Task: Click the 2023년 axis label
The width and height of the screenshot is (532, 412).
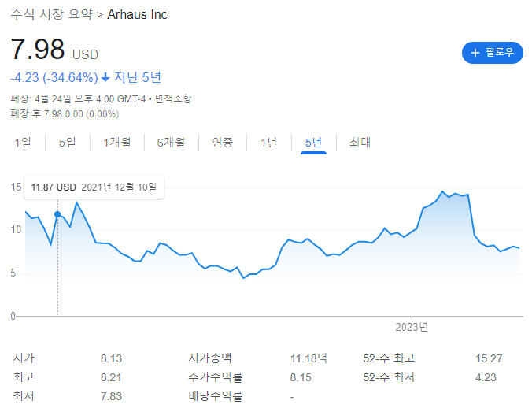Action: point(412,327)
